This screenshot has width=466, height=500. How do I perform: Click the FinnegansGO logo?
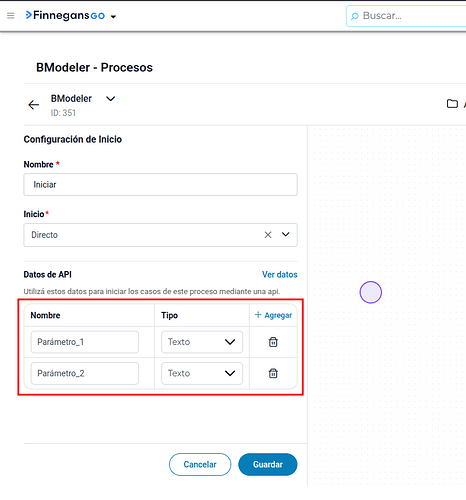tap(65, 15)
